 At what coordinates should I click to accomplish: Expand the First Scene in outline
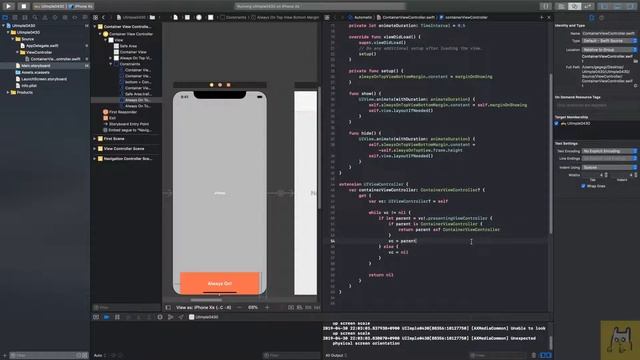[95, 139]
